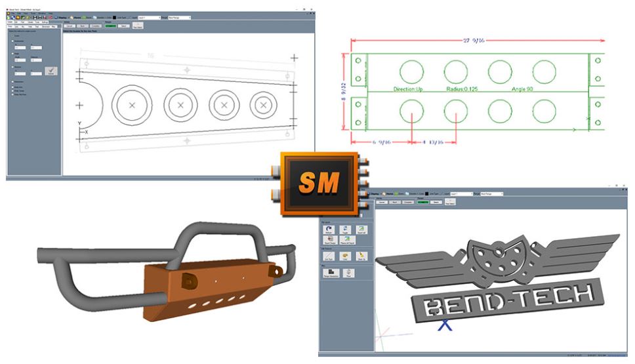Click the blue curved-arrow icon in logo window side panel
Image resolution: width=635 pixels, height=364 pixels.
(x=329, y=230)
